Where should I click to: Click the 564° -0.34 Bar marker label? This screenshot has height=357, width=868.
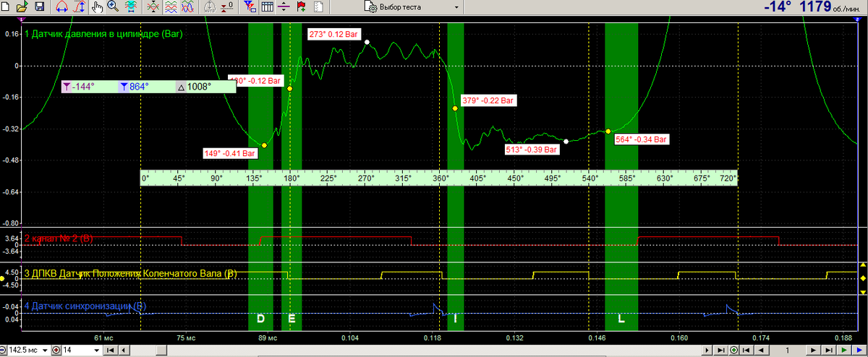coord(641,139)
